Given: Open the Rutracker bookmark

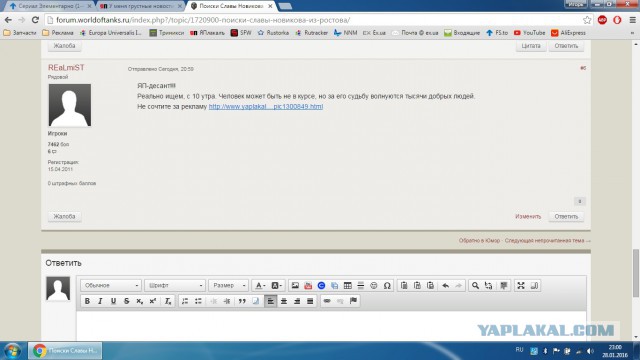Looking at the screenshot, I should [311, 33].
